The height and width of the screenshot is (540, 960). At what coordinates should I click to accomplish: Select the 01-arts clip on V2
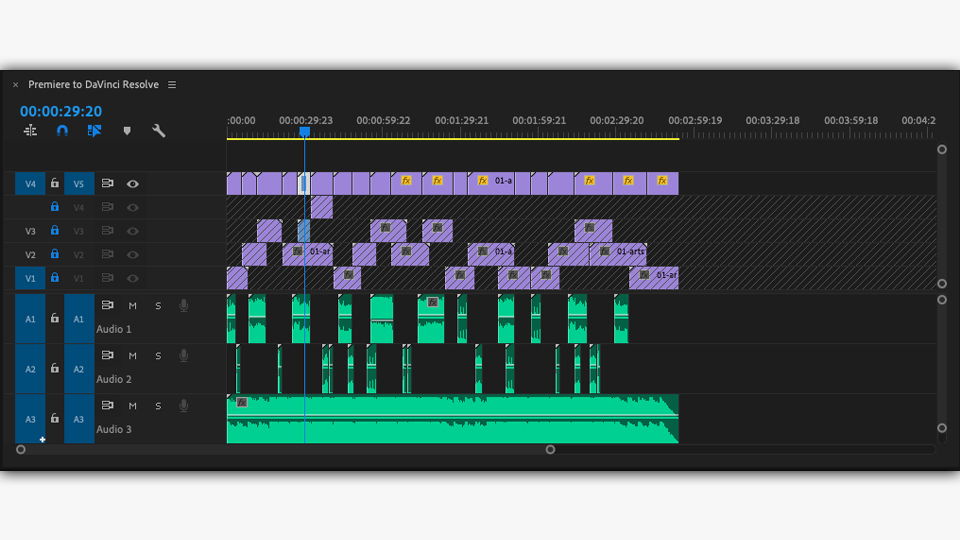point(618,254)
